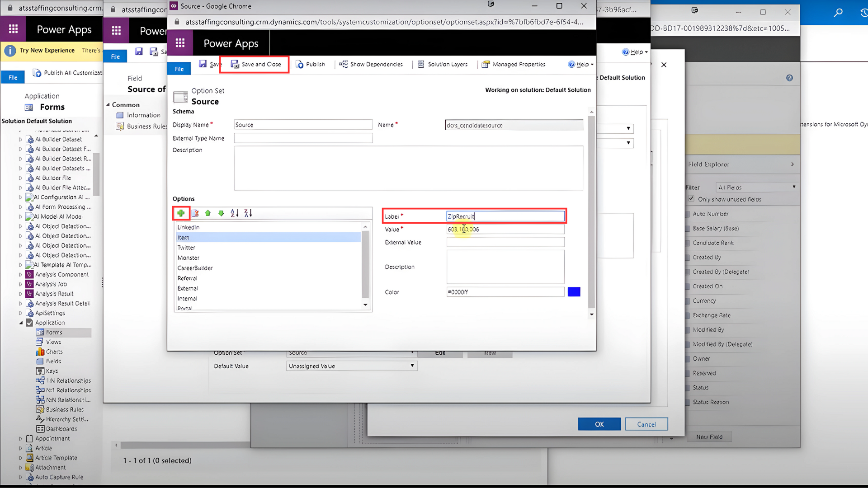Click Cancel in the field properties dialog
Screen dimensions: 868x488
646,424
